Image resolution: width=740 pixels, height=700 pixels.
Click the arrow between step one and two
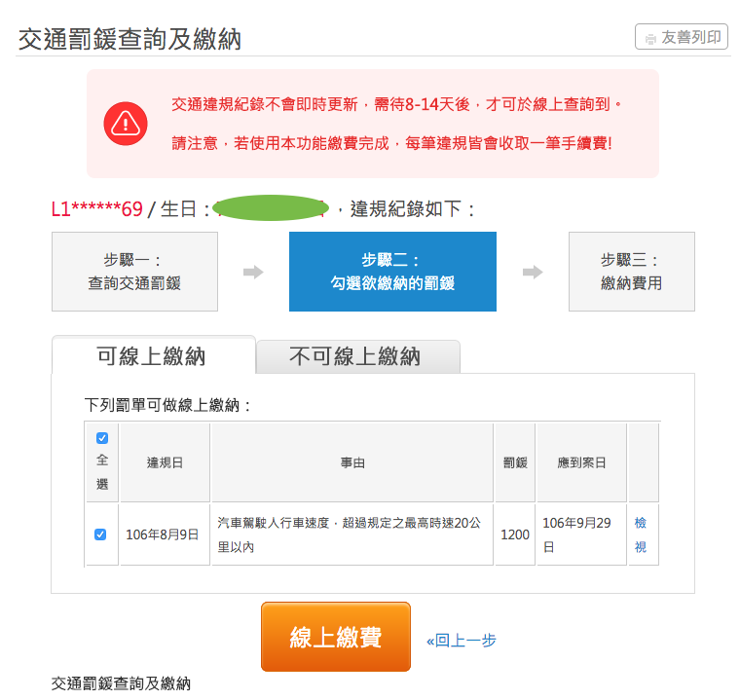point(253,273)
